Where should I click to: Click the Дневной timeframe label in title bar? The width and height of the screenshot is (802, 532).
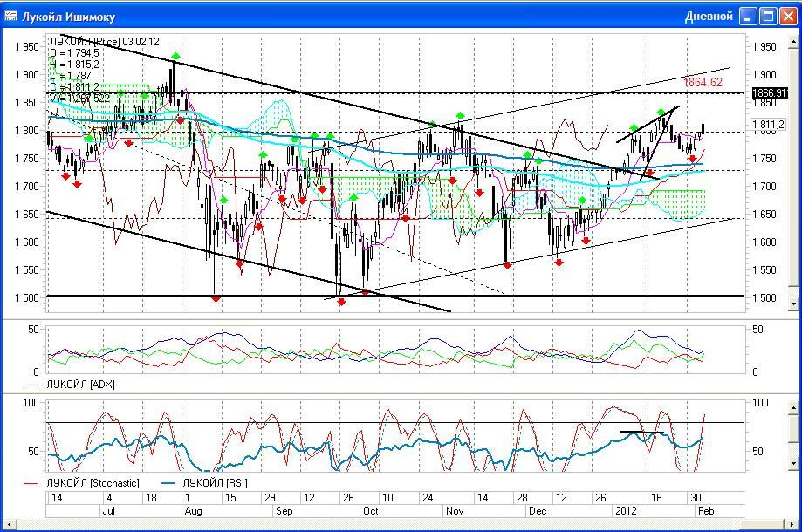click(x=709, y=17)
